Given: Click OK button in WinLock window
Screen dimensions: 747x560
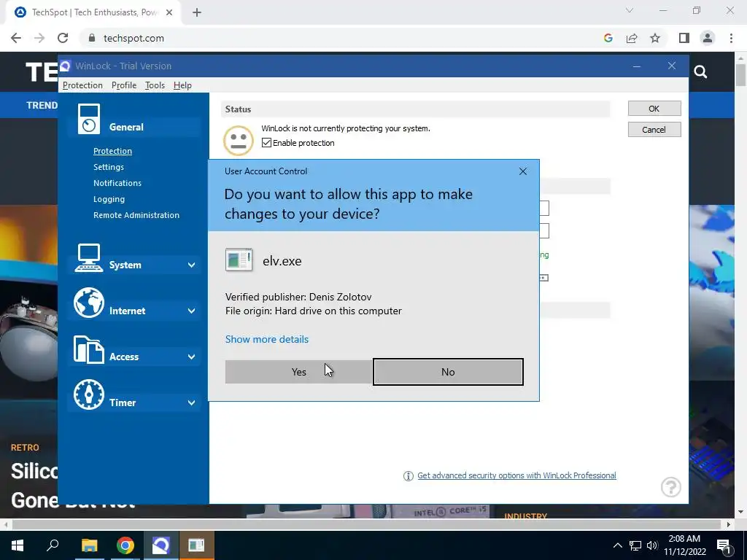Looking at the screenshot, I should pyautogui.click(x=654, y=109).
